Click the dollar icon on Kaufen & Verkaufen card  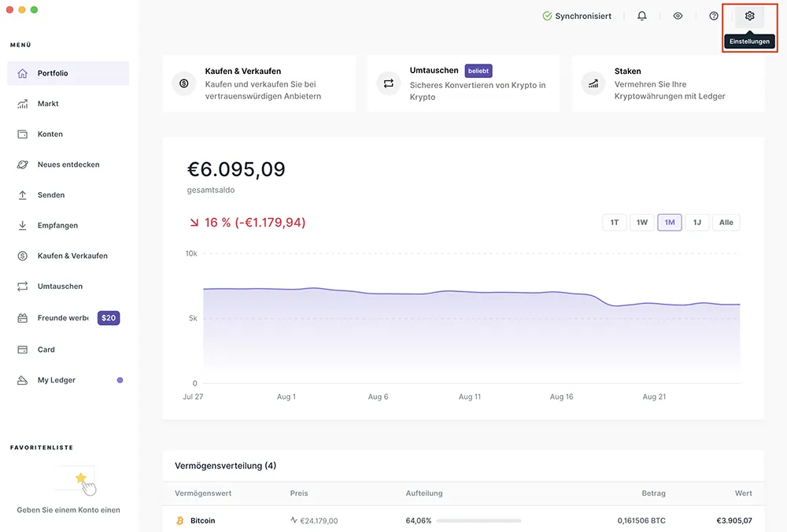coord(184,83)
